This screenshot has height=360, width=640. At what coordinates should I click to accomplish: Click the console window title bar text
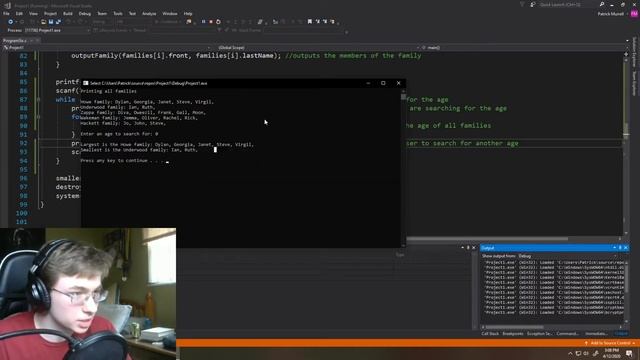149,83
